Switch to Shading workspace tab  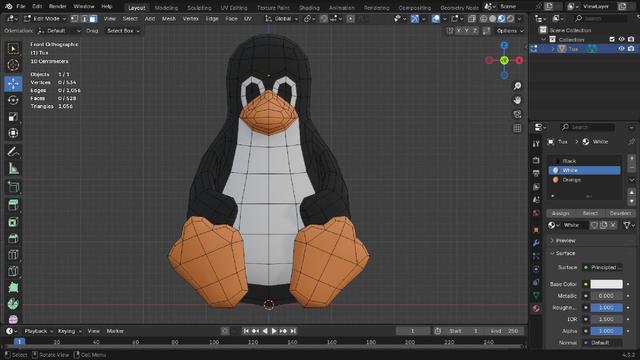(x=309, y=8)
